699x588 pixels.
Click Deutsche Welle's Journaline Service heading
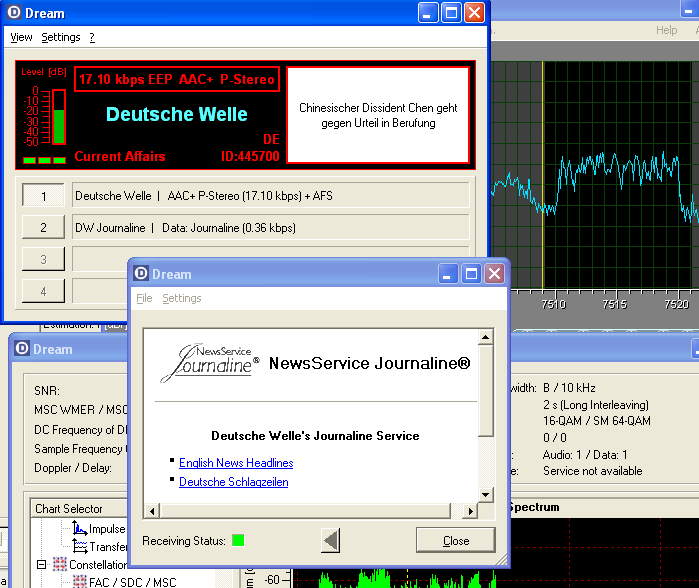point(315,436)
